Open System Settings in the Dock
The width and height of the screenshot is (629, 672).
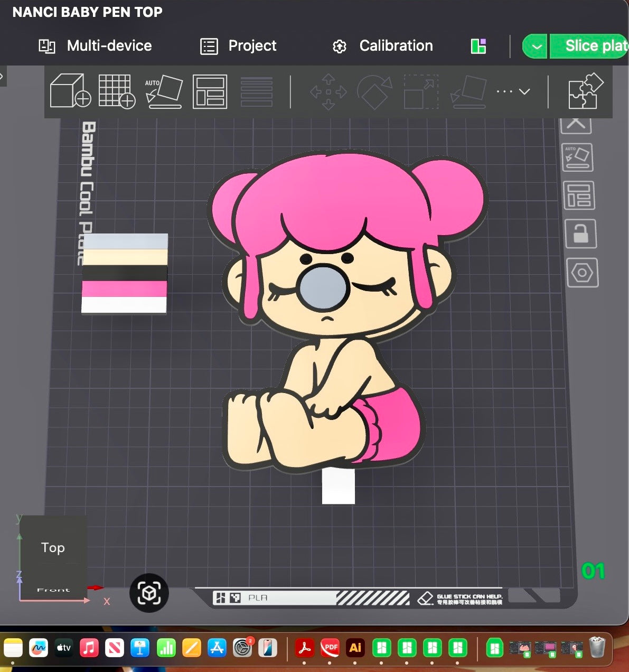(x=242, y=648)
